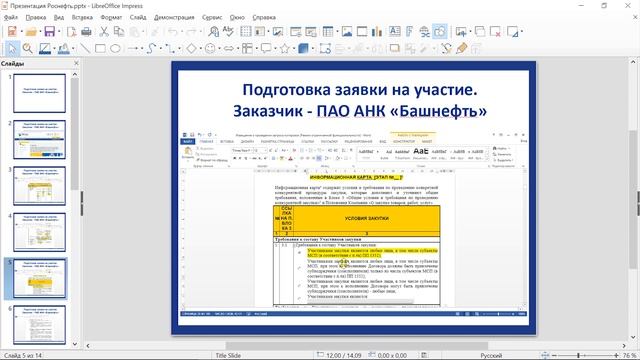Open the Справка menu
The image size is (640, 360).
264,18
